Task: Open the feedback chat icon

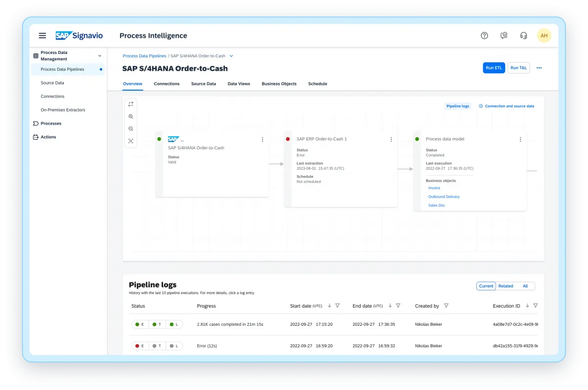Action: click(504, 35)
